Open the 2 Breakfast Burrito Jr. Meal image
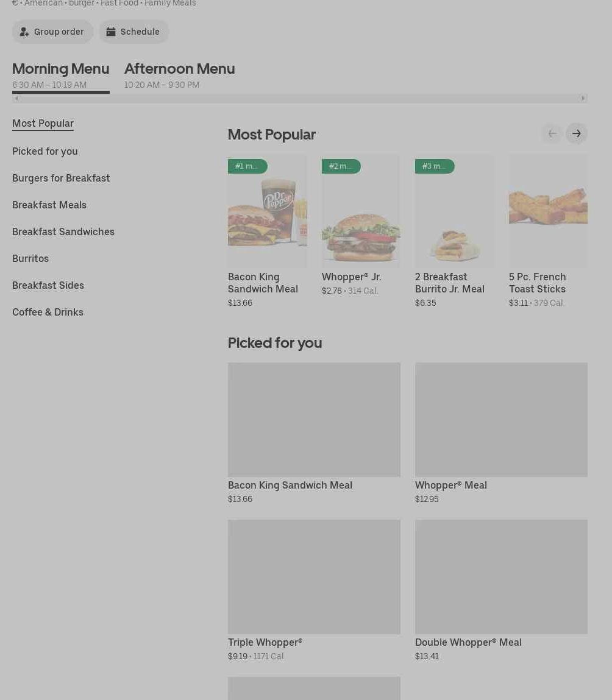This screenshot has height=700, width=612. click(454, 211)
